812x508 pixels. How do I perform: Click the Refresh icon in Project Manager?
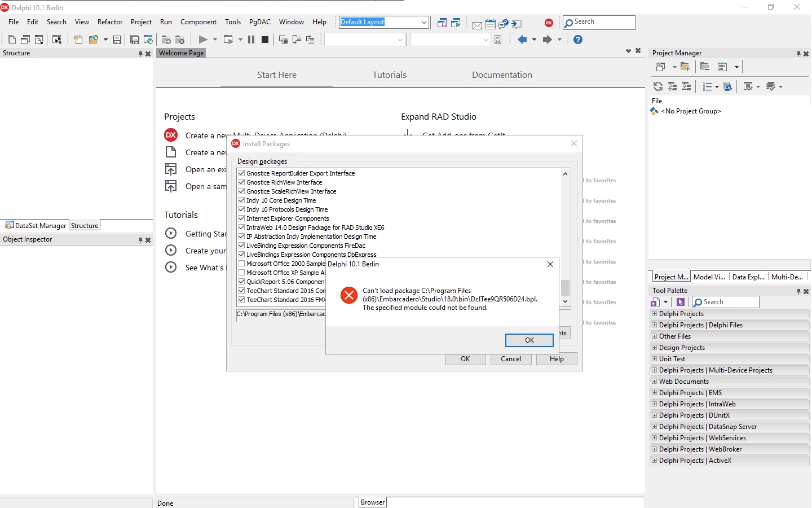click(x=658, y=86)
